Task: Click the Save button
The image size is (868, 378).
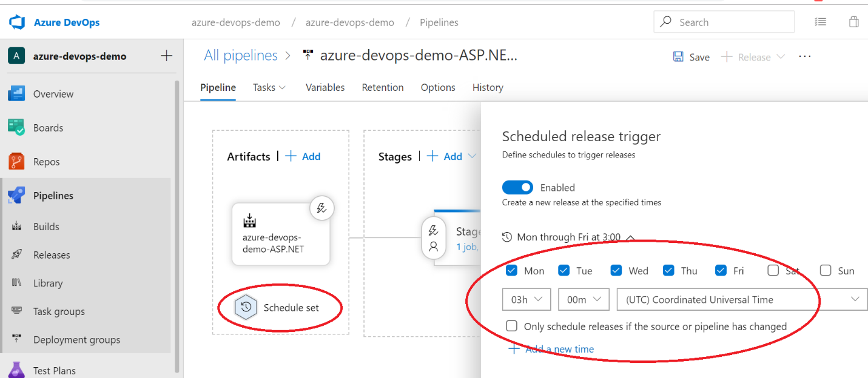Action: (691, 57)
